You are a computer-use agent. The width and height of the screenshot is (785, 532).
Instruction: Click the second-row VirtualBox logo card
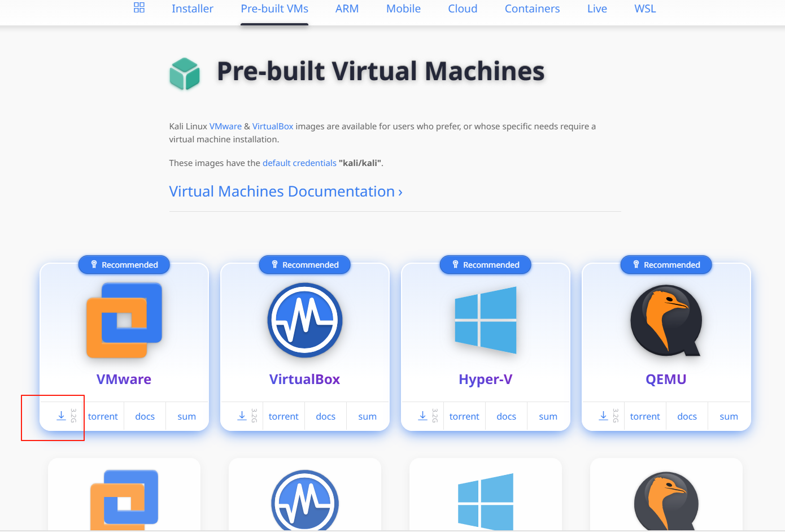coord(305,495)
